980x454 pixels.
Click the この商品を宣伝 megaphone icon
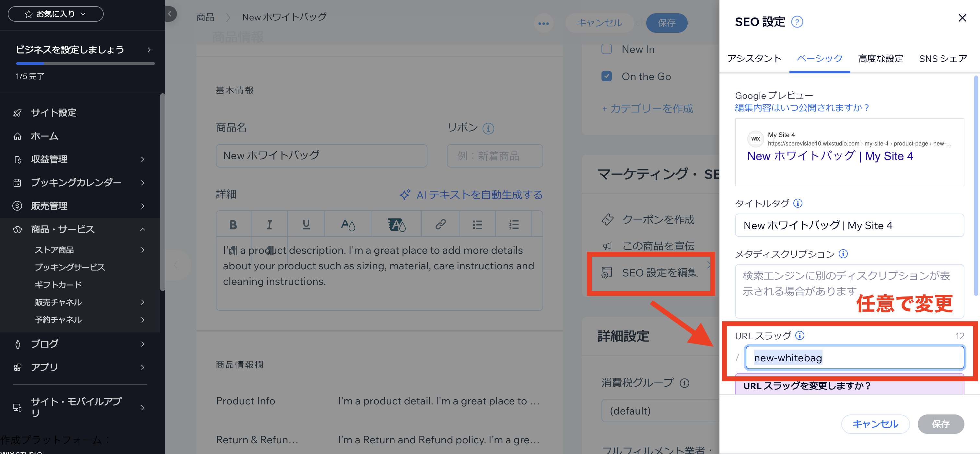(x=607, y=246)
